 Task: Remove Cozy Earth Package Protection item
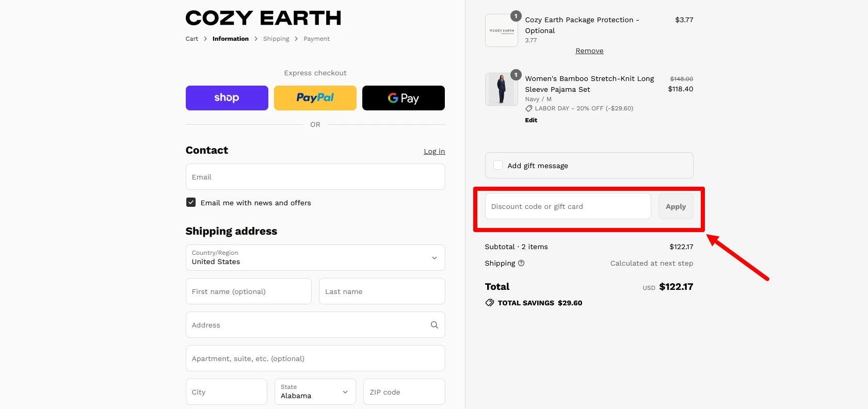(x=589, y=51)
